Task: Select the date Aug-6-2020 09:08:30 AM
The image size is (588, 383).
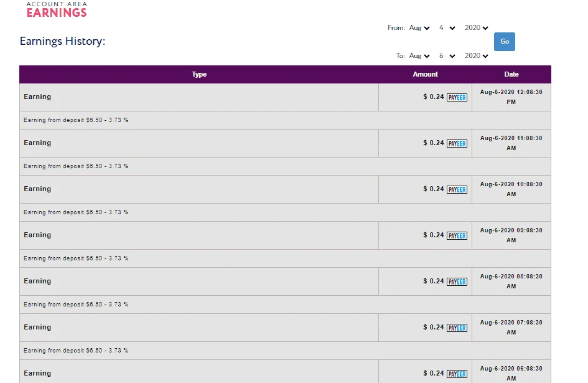Action: click(511, 235)
